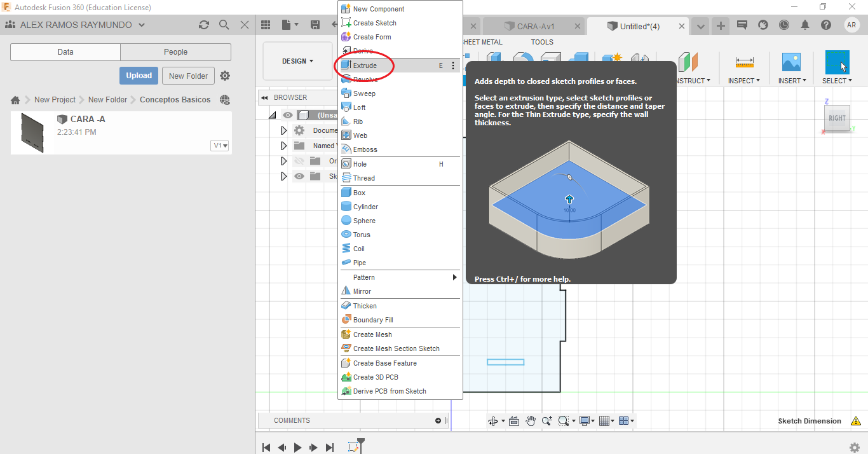The image size is (868, 454).
Task: Choose Create Sketch menu entry
Action: coord(400,23)
